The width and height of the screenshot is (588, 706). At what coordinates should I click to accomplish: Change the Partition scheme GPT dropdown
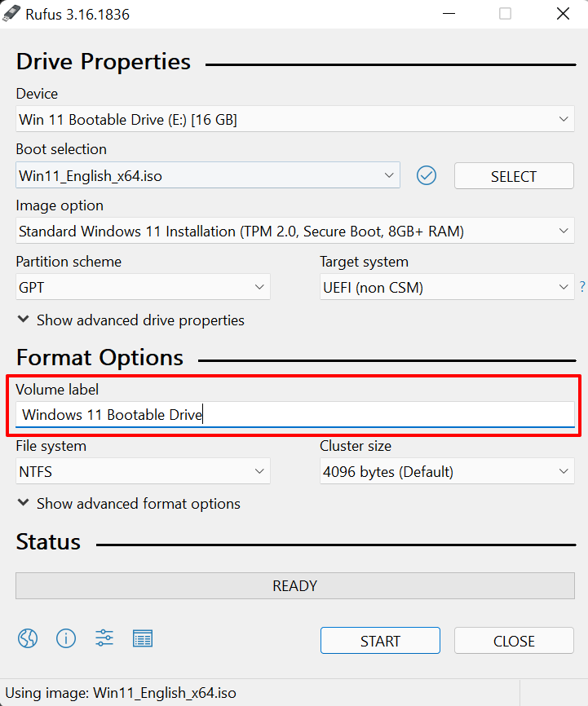pos(143,287)
